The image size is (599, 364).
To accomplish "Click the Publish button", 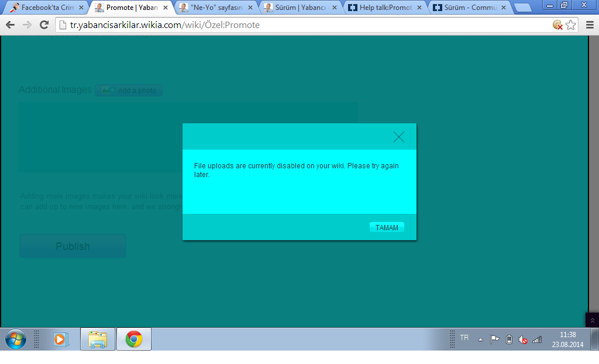I will tap(73, 246).
